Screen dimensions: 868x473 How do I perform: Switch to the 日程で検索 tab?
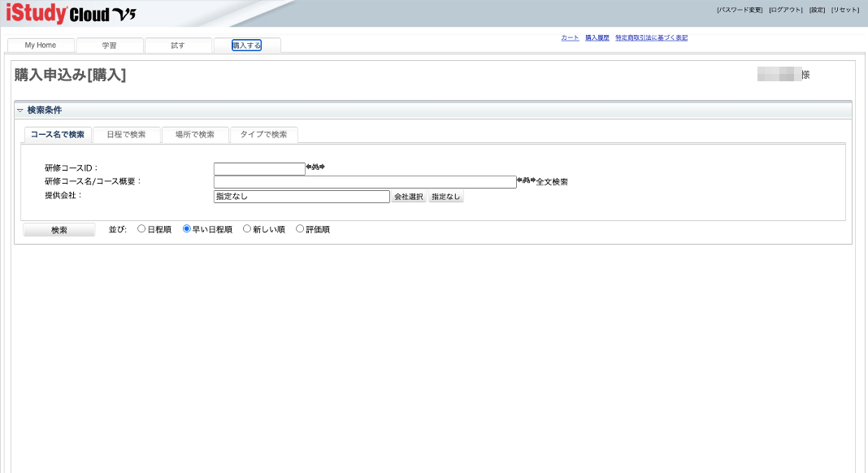pyautogui.click(x=126, y=135)
